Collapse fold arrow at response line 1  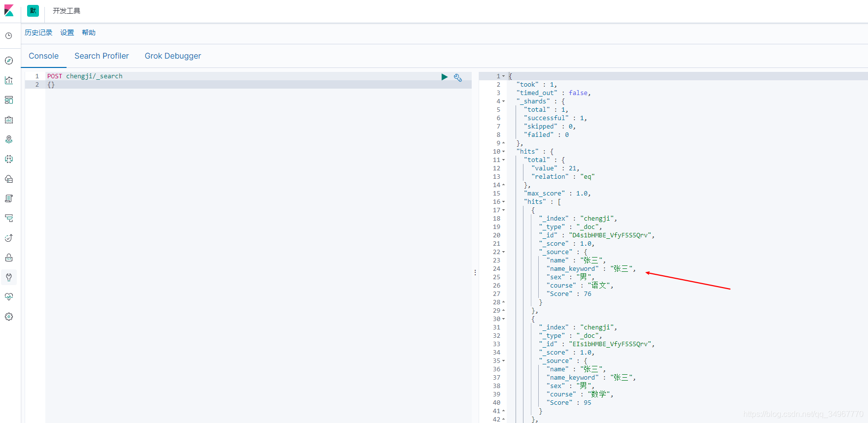[x=503, y=76]
